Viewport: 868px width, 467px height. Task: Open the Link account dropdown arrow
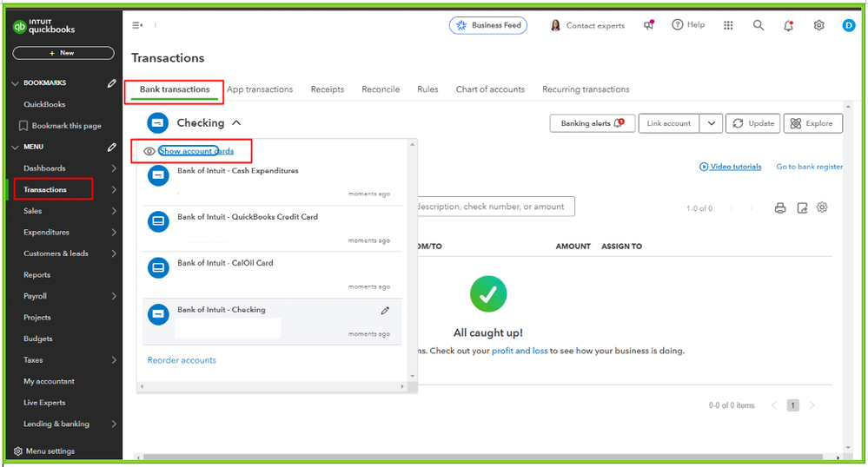click(712, 123)
